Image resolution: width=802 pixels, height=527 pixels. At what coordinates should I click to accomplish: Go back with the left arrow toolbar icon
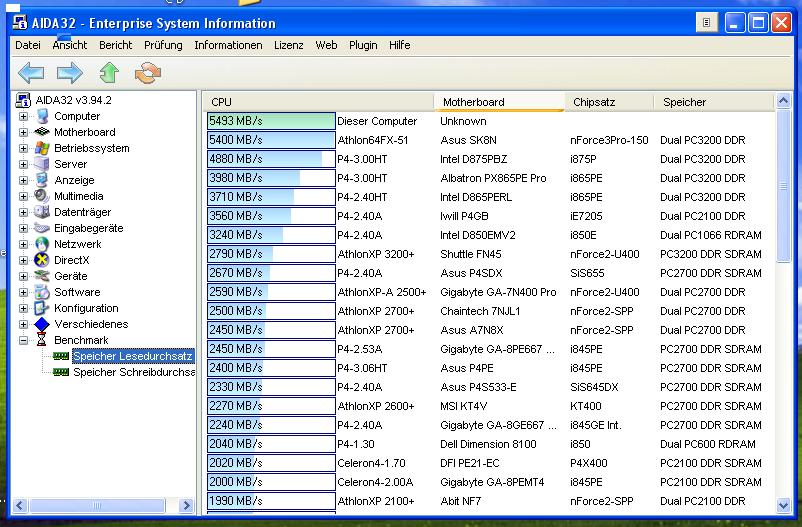(31, 73)
